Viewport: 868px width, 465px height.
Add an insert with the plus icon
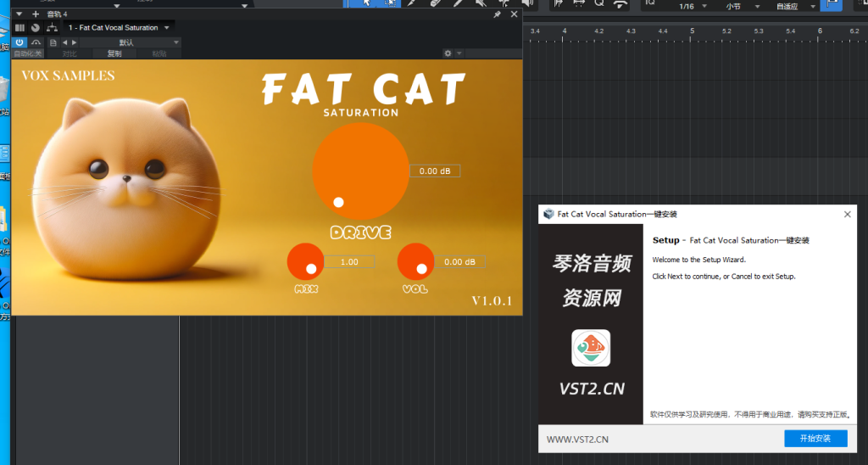[x=36, y=14]
